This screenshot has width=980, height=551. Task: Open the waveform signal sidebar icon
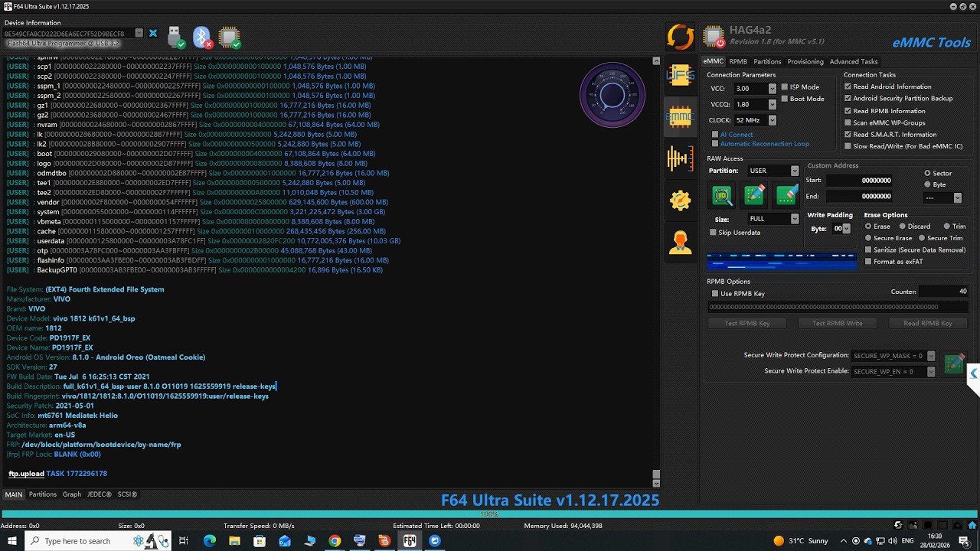680,158
